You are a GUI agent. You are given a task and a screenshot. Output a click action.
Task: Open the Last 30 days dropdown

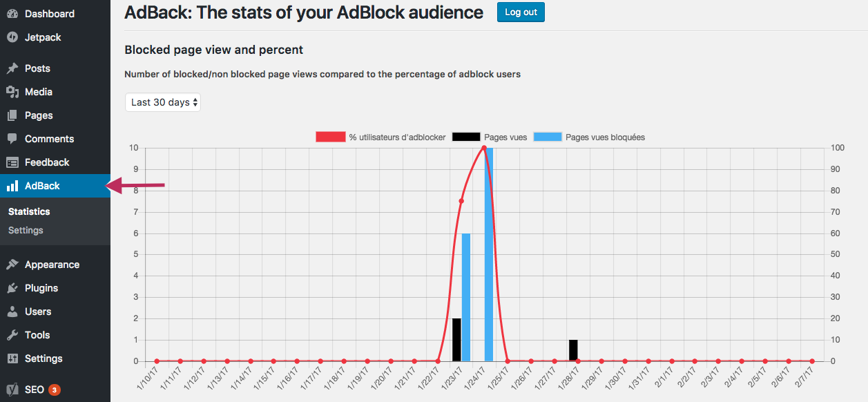163,102
